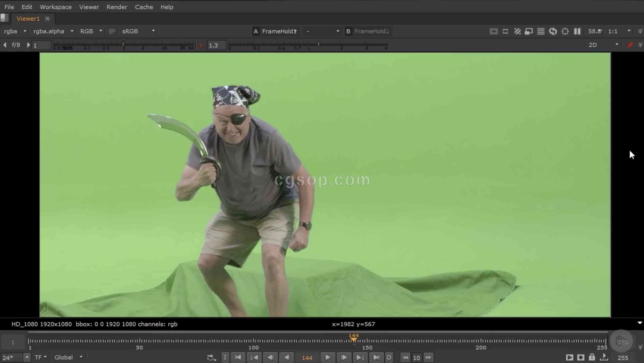This screenshot has width=644, height=363.
Task: Click frame 100 on the timeline
Action: point(254,341)
